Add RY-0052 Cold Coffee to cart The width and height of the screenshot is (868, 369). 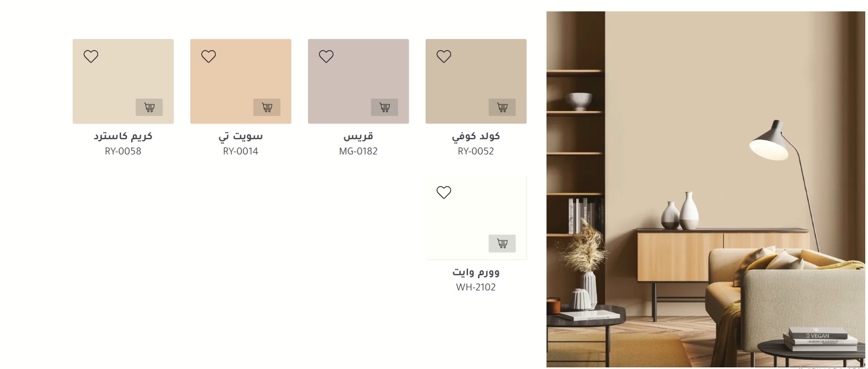click(x=502, y=107)
